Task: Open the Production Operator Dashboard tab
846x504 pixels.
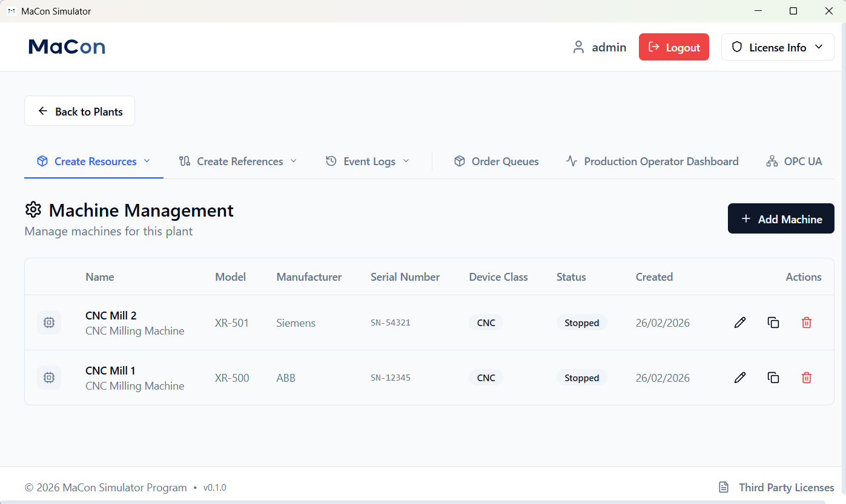Action: tap(652, 161)
